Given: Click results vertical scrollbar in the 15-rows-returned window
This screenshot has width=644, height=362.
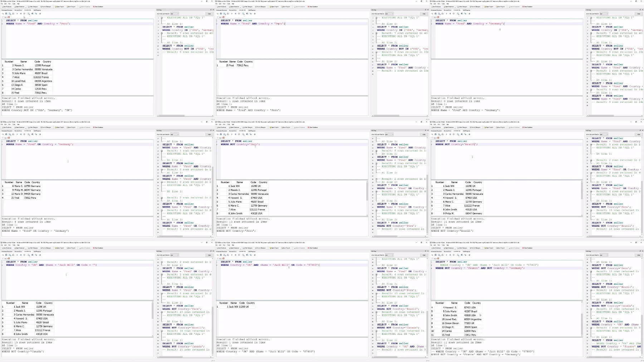Looking at the screenshot, I should [x=152, y=318].
